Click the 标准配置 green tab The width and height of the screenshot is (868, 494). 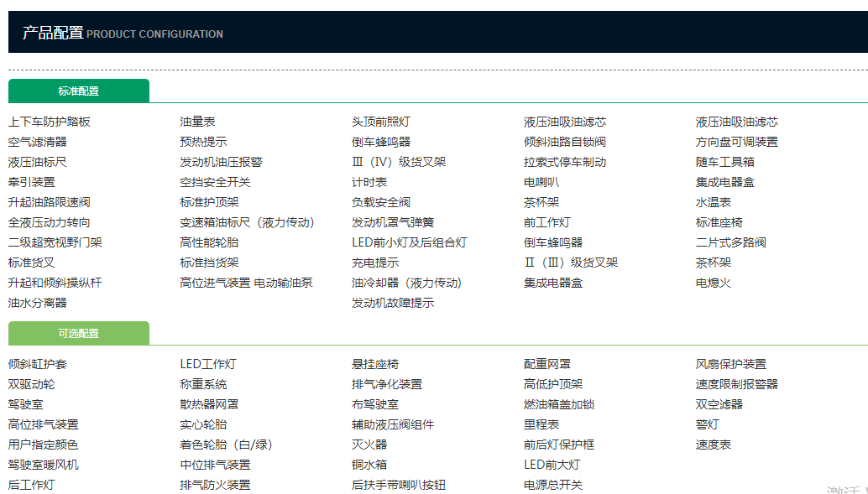79,91
